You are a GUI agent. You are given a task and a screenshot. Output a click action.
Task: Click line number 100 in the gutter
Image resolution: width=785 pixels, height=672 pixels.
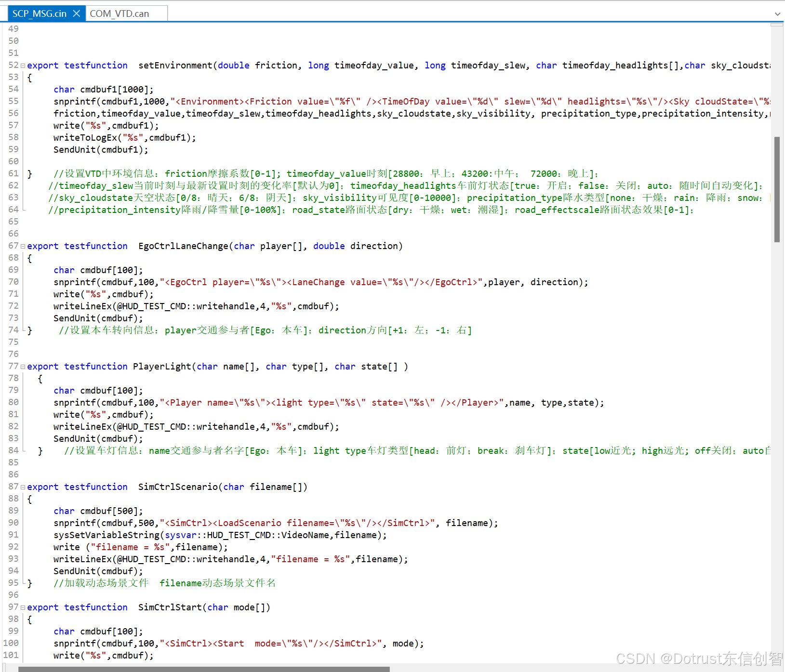[x=11, y=643]
